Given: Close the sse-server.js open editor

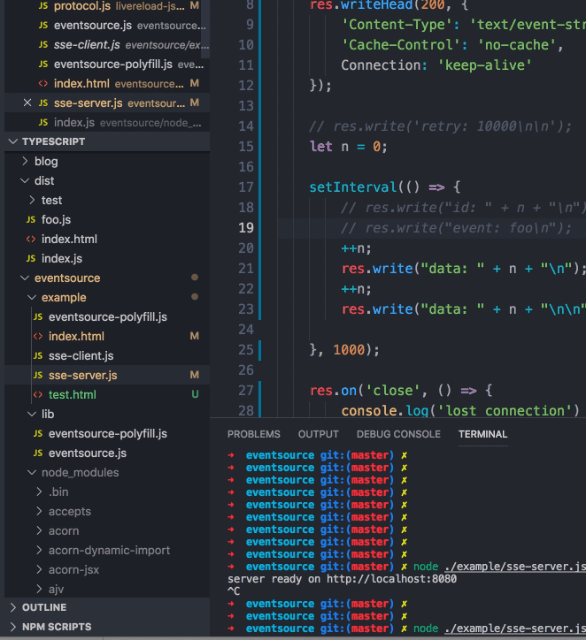Looking at the screenshot, I should point(27,102).
